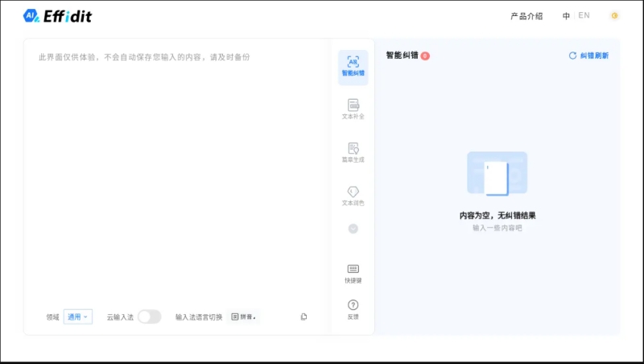
Task: Open the 文本润色 tool
Action: [x=353, y=196]
